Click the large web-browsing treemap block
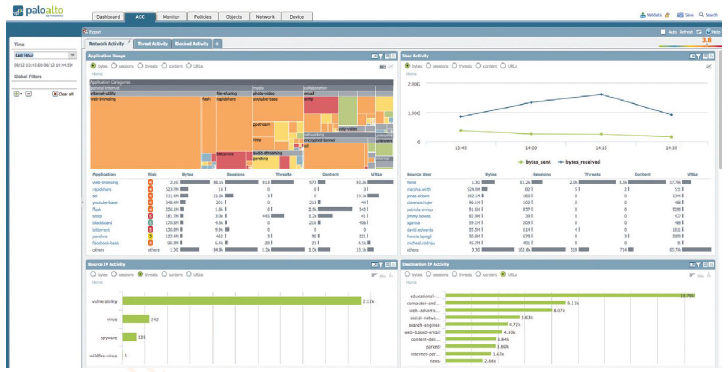This screenshot has height=372, width=728. point(145,132)
